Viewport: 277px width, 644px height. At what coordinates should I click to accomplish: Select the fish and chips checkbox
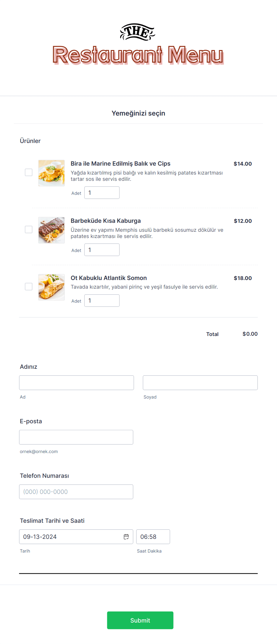click(x=29, y=172)
